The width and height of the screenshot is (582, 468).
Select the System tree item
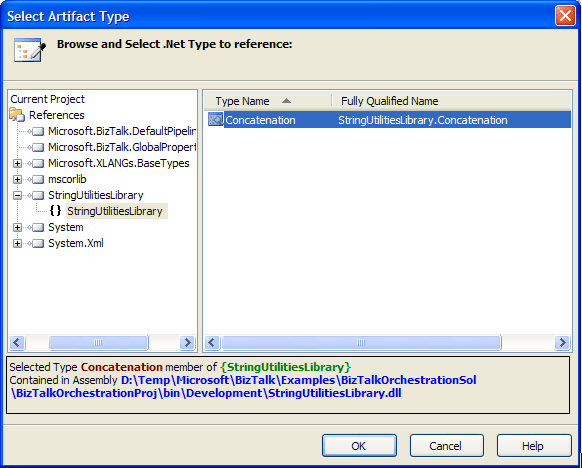click(x=66, y=227)
